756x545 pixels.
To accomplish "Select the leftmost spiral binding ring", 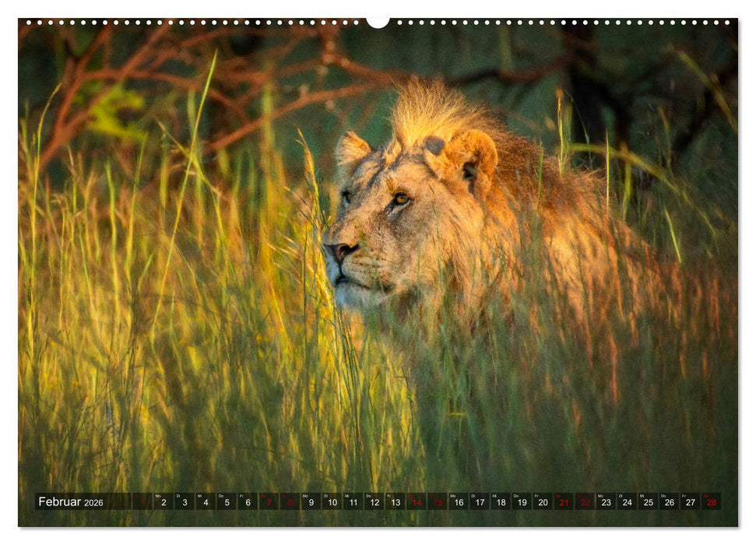I will pyautogui.click(x=28, y=23).
